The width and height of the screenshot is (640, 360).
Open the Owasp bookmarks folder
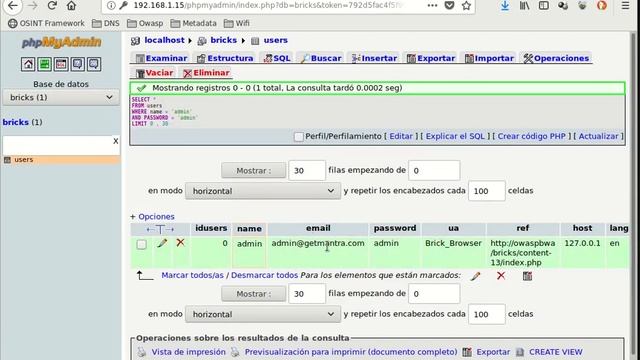[145, 23]
